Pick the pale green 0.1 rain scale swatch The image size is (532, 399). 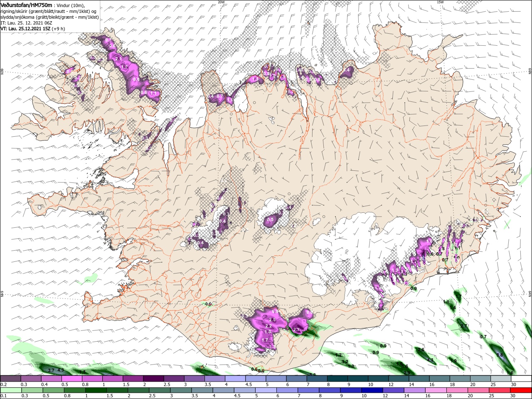pos(10,390)
